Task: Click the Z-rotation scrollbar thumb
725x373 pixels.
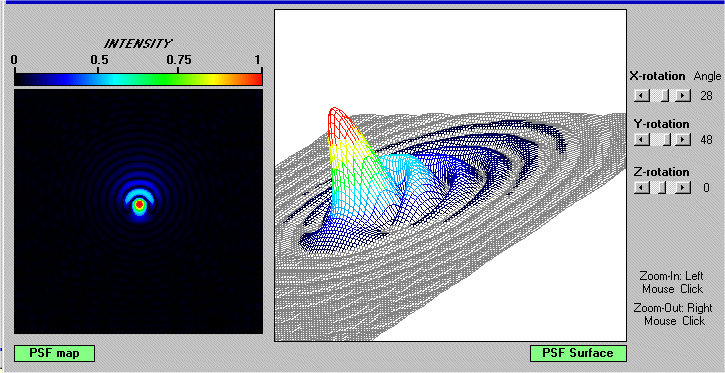Action: pos(662,188)
